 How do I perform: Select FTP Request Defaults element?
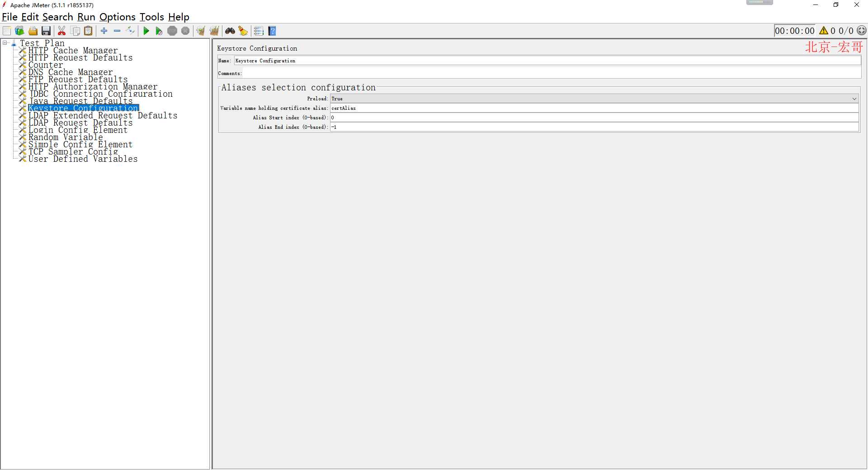[78, 79]
